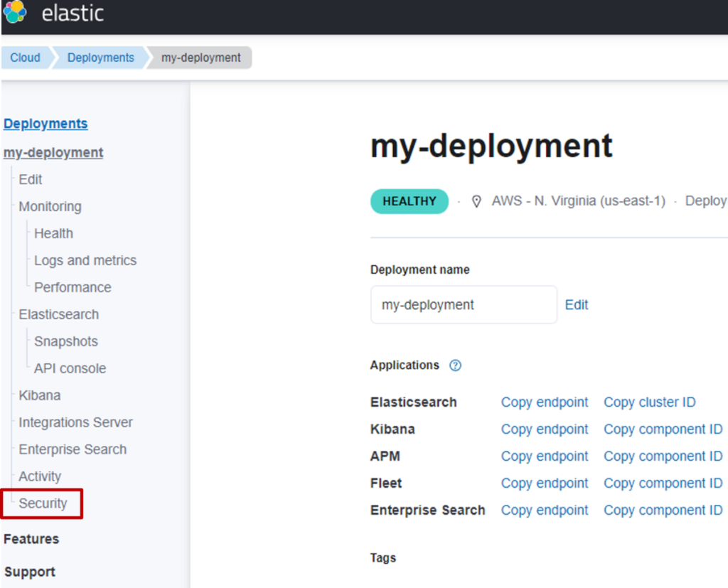The width and height of the screenshot is (728, 588).
Task: Open the Elasticsearch API console
Action: pos(70,368)
